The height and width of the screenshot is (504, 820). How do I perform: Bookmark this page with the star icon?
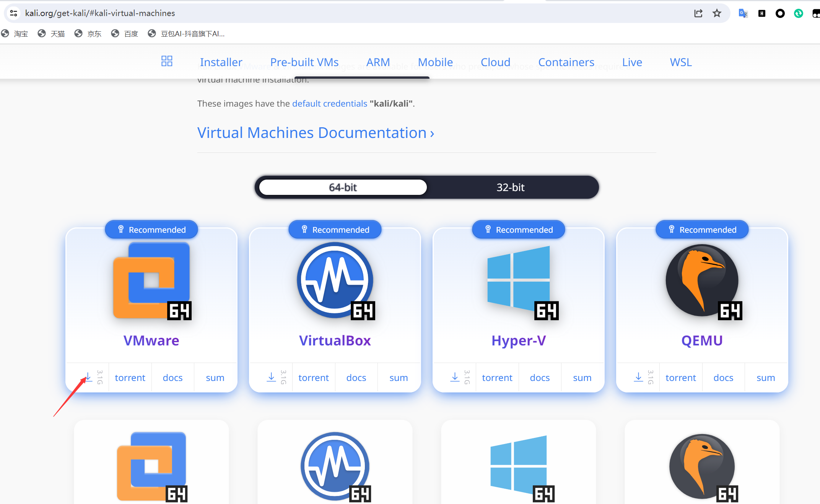coord(717,13)
